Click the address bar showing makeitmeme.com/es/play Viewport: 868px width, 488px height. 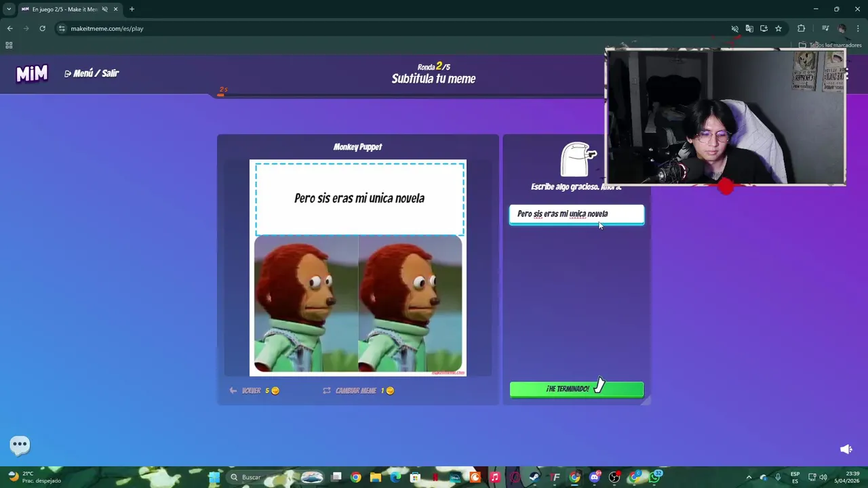click(x=107, y=28)
